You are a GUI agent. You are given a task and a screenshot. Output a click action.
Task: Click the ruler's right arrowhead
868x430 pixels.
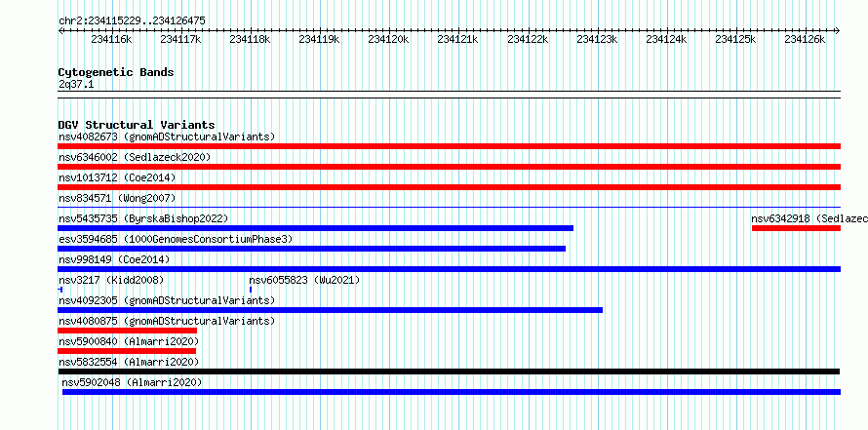[838, 30]
